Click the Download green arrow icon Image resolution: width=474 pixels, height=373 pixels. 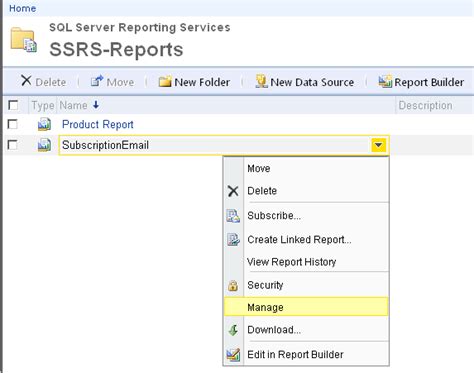(x=233, y=330)
